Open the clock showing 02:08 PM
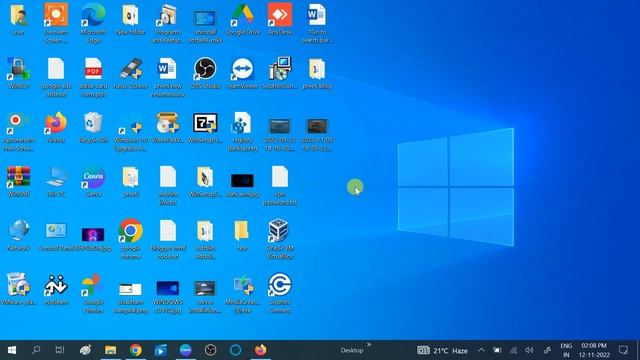640x360 pixels. tap(594, 350)
